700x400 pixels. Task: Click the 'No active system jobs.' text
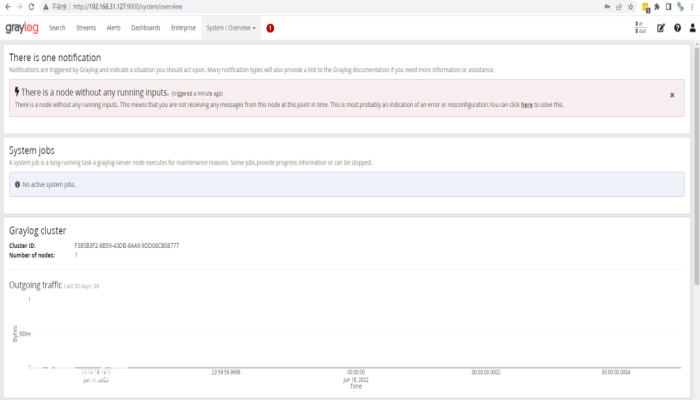[49, 185]
